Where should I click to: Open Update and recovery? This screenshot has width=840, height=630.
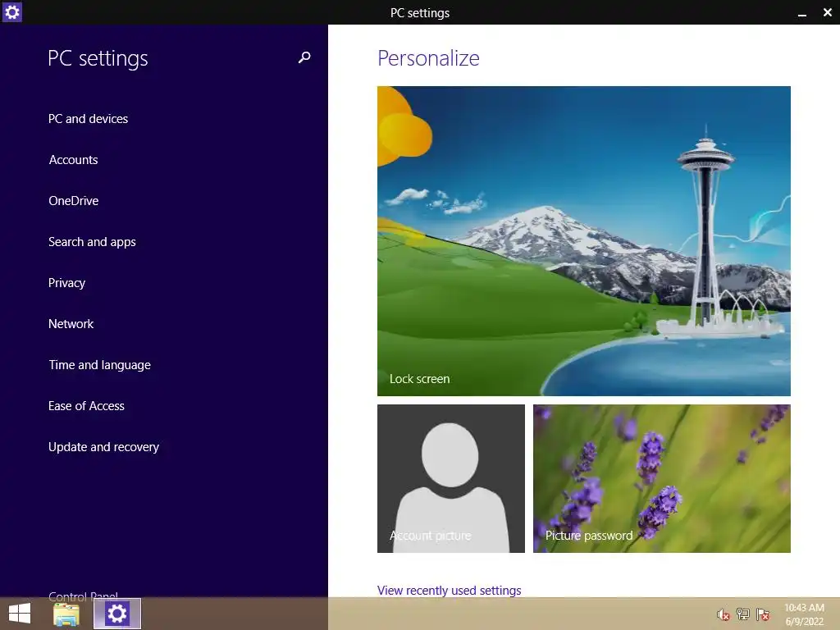104,447
